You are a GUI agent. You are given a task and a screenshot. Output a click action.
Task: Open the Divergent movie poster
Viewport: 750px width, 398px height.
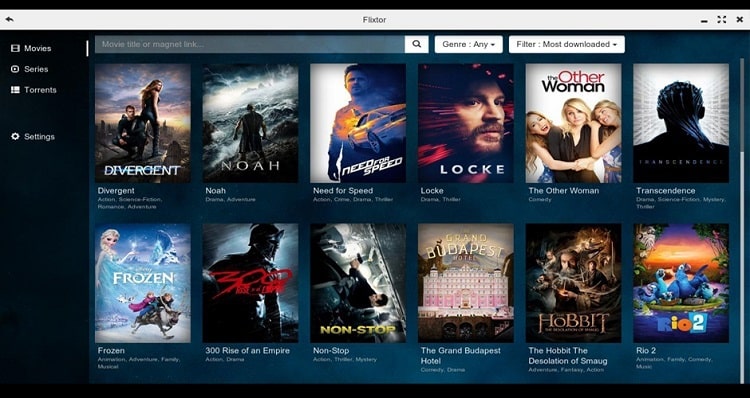tap(143, 123)
